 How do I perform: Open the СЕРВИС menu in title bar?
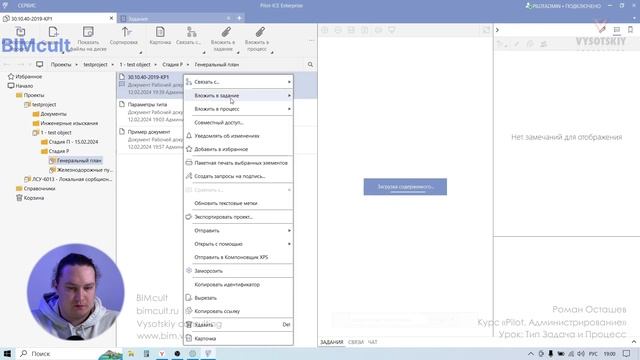pos(27,6)
